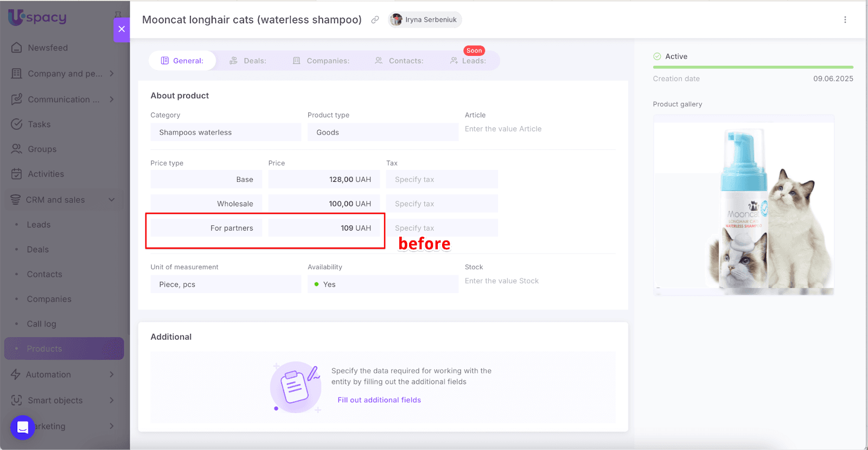Click Fill out additional fields link

pyautogui.click(x=379, y=400)
